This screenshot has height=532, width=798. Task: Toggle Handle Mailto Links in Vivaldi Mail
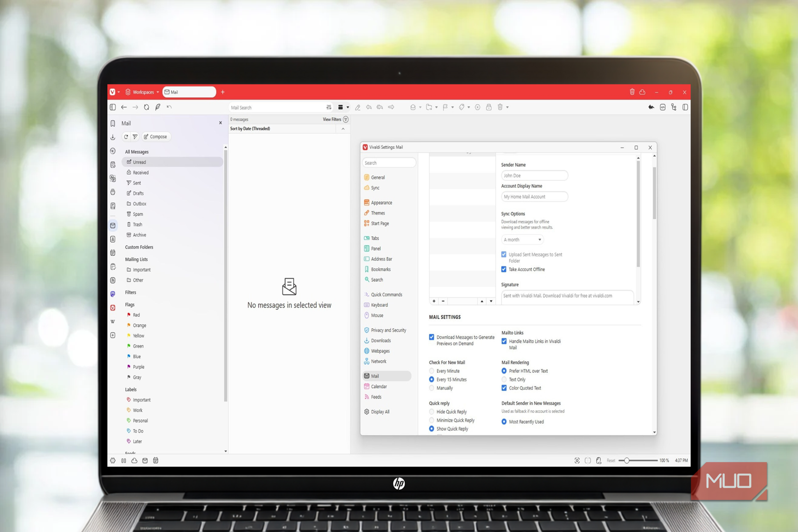(x=504, y=341)
